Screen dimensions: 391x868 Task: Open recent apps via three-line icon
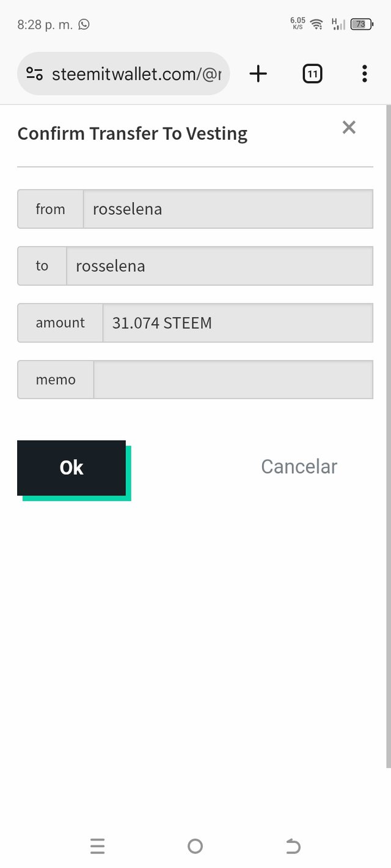(x=97, y=846)
